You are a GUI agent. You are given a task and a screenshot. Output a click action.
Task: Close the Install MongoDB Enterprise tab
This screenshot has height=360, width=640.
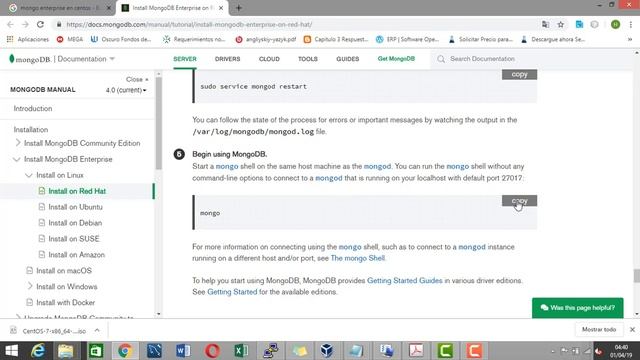tap(221, 8)
